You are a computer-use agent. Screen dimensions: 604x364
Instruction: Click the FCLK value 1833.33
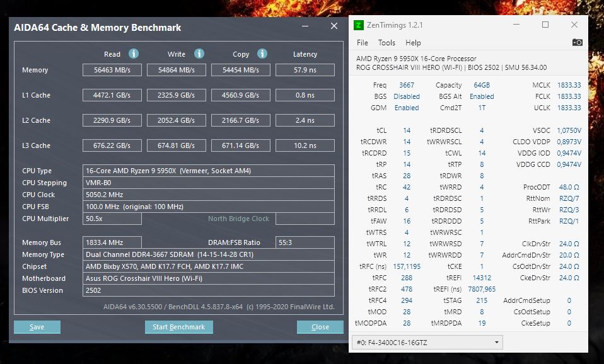[569, 96]
